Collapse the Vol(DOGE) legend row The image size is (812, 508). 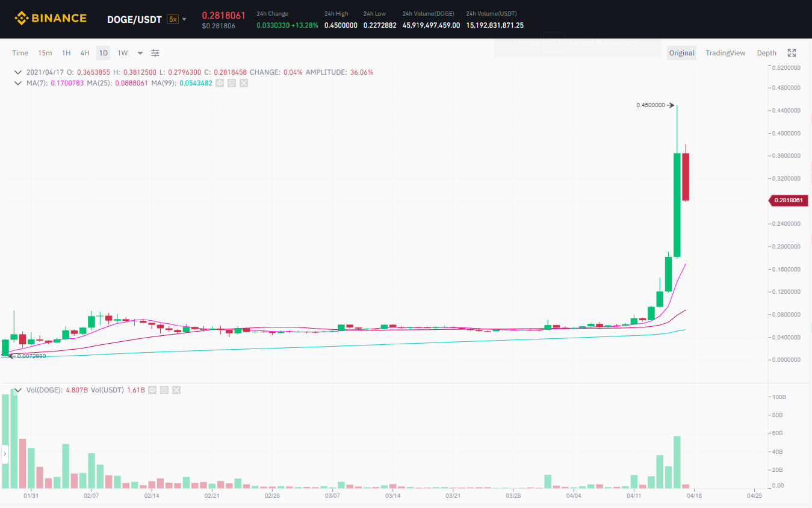pyautogui.click(x=17, y=390)
